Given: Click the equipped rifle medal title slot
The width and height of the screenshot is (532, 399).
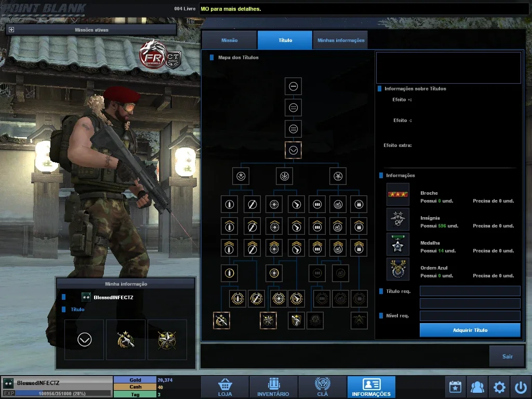Looking at the screenshot, I should (x=126, y=340).
